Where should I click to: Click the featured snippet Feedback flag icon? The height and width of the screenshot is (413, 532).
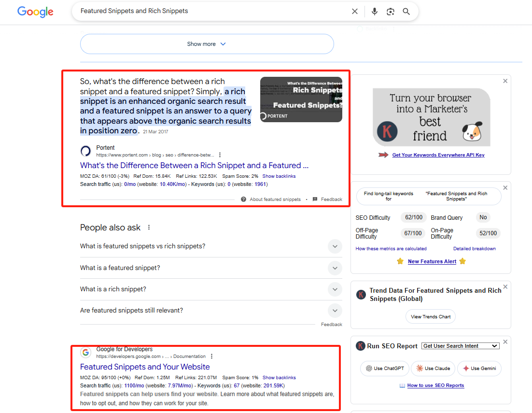tap(315, 199)
